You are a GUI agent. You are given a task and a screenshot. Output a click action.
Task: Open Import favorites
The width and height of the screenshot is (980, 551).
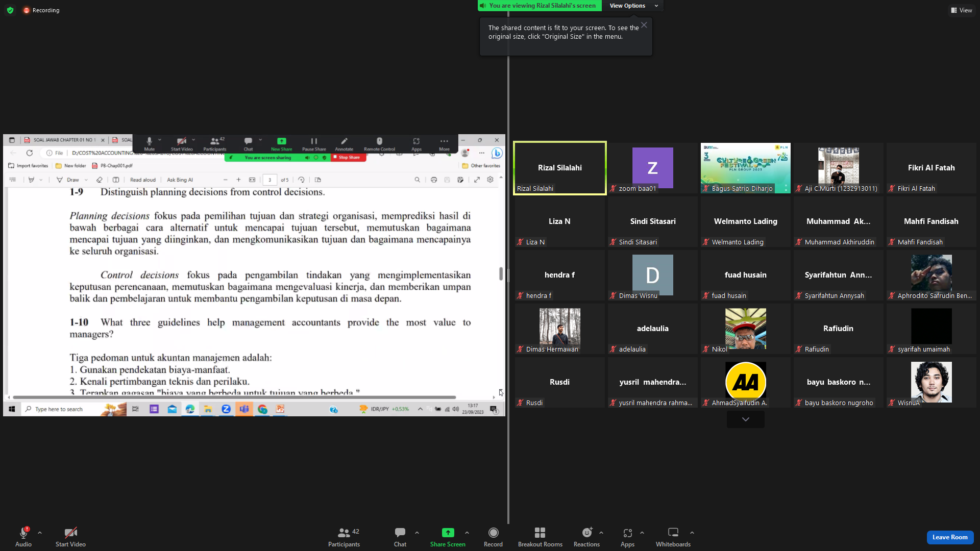click(x=29, y=166)
